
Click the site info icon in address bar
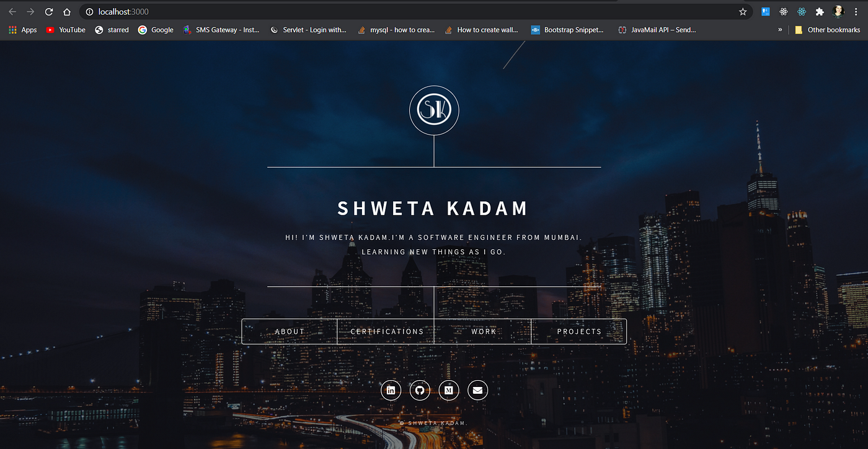tap(89, 12)
